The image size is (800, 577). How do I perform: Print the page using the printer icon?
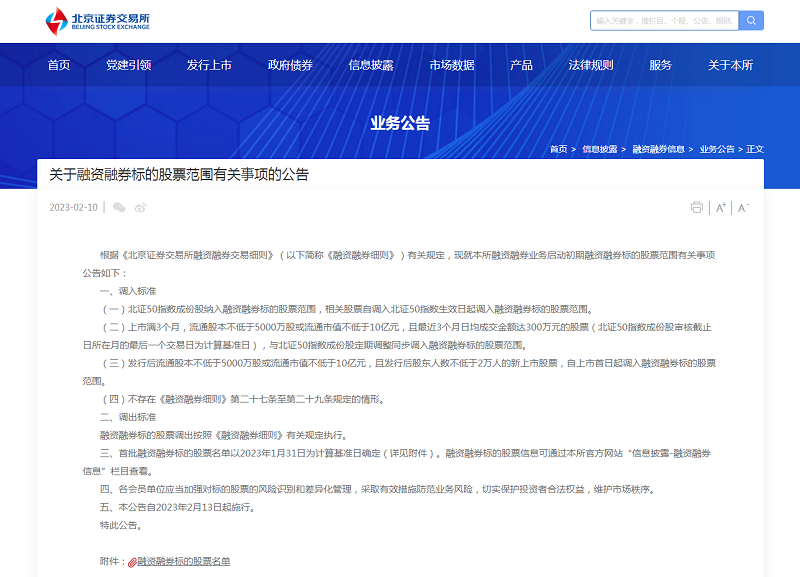697,207
